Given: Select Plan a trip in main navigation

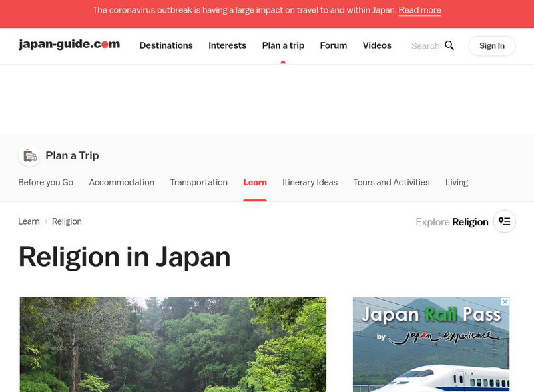Looking at the screenshot, I should [283, 45].
